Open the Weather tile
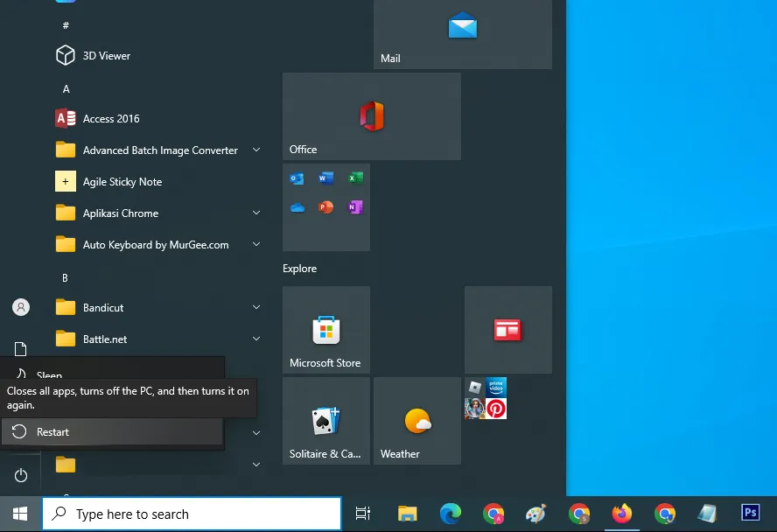Viewport: 777px width, 532px height. [417, 421]
